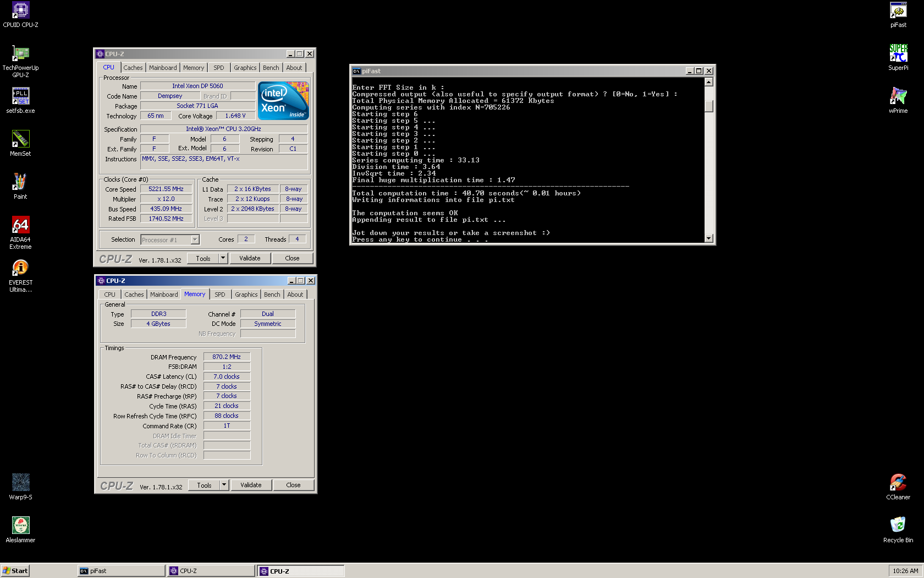Image resolution: width=924 pixels, height=578 pixels.
Task: Maximize the piFast console window
Action: pyautogui.click(x=698, y=71)
